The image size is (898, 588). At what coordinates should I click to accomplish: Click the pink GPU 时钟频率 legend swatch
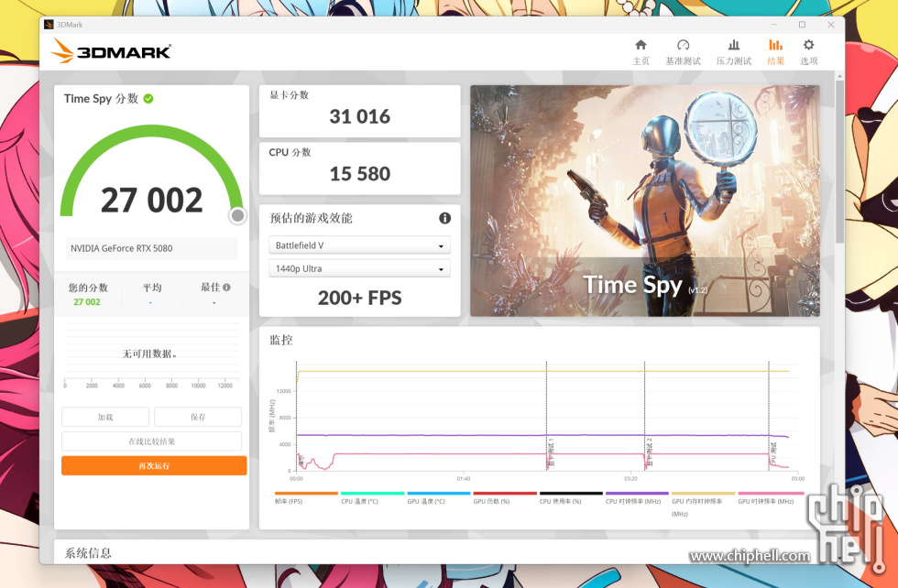click(x=771, y=493)
